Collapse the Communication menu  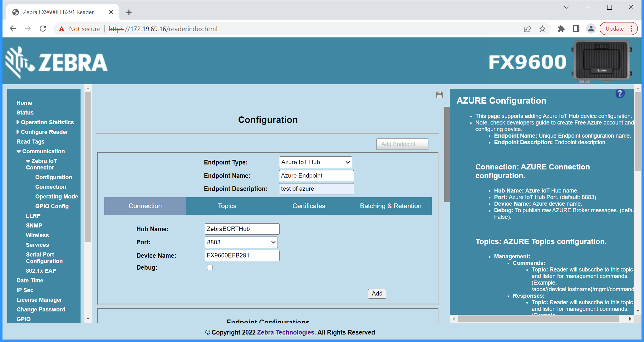[x=41, y=151]
